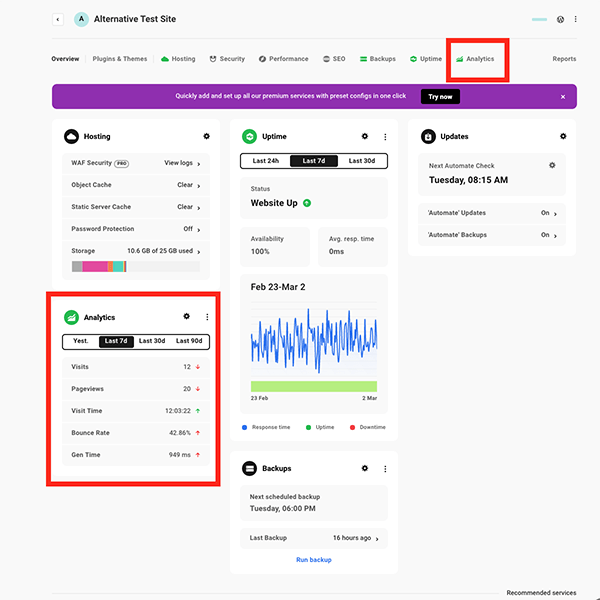Click the green uptime bar in chart

[x=314, y=386]
